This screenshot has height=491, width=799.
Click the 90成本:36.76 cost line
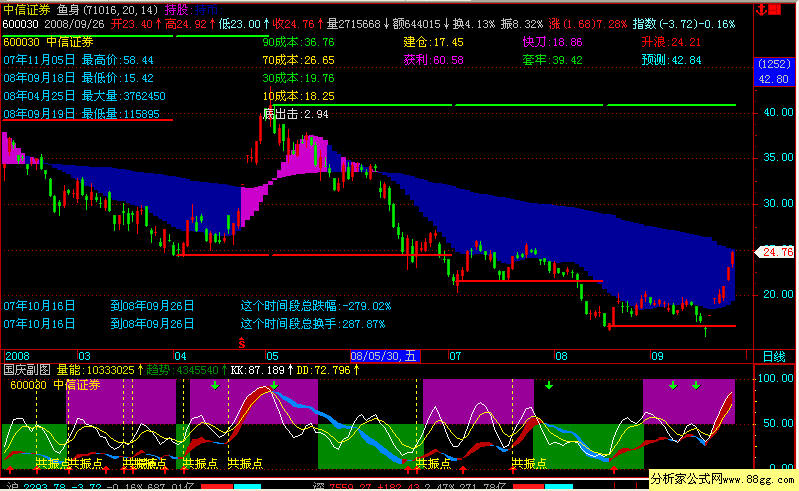coord(299,42)
